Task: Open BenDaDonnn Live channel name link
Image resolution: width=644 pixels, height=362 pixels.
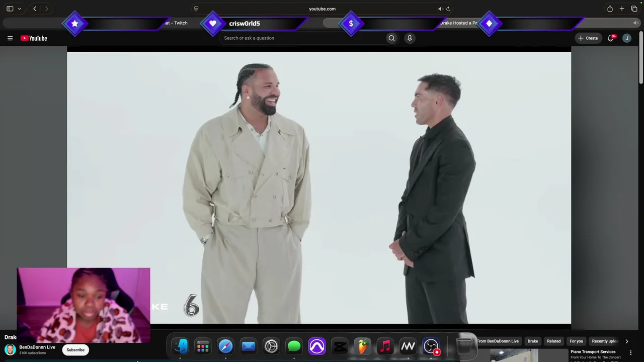Action: (x=37, y=347)
